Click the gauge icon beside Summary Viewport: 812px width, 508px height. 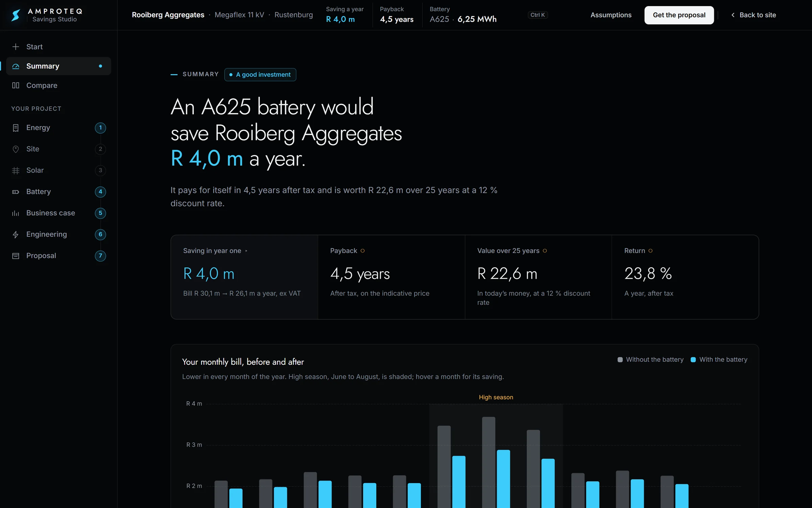tap(16, 66)
